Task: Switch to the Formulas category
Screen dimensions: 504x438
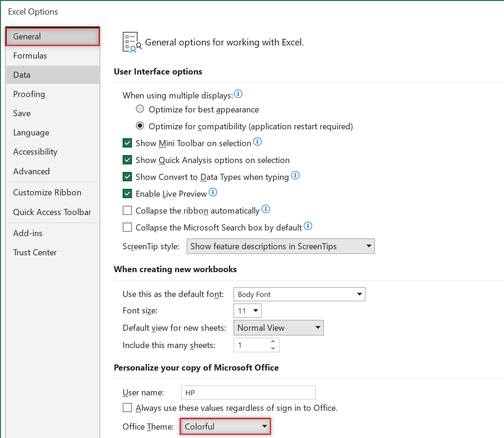Action: coord(52,56)
